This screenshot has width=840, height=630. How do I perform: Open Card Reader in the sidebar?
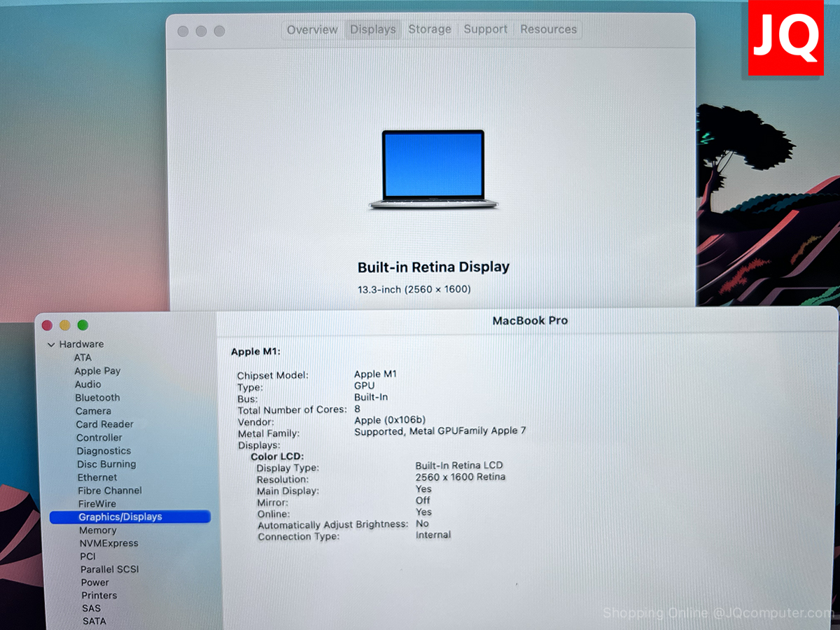pyautogui.click(x=104, y=424)
